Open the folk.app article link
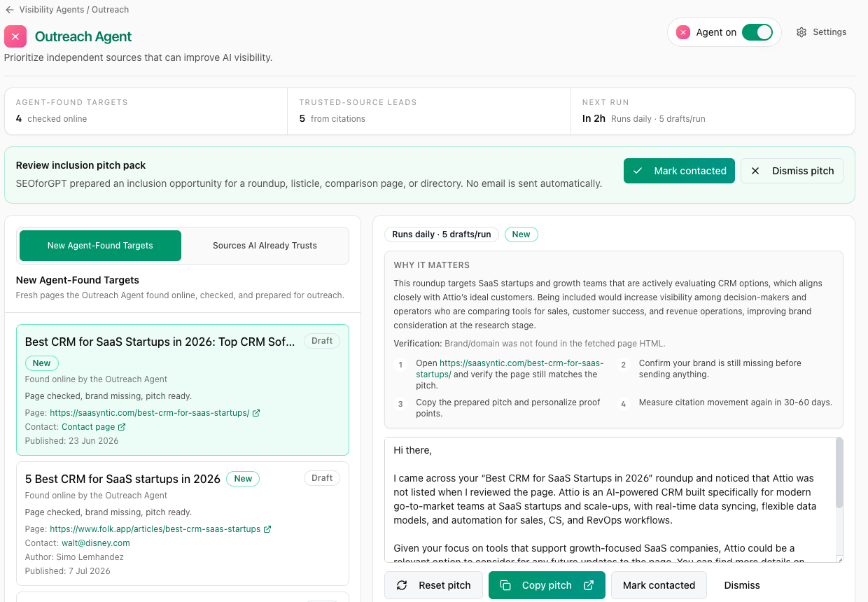Image resolution: width=868 pixels, height=602 pixels. click(x=155, y=529)
